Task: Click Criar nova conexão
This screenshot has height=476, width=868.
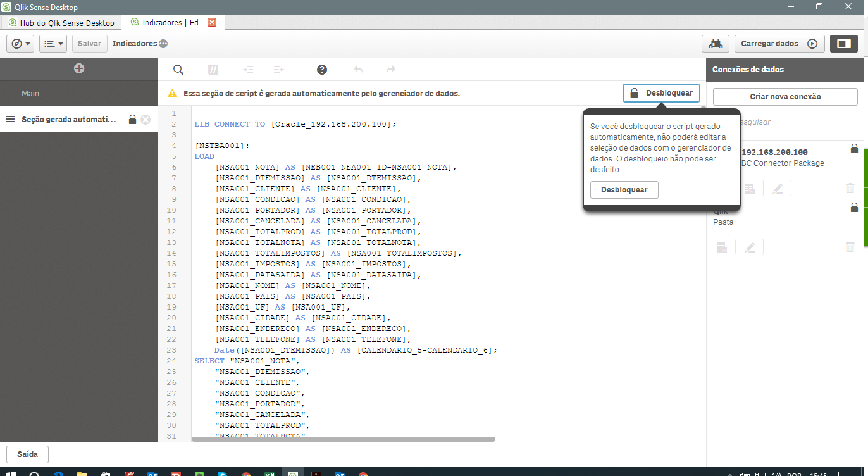Action: (x=785, y=97)
